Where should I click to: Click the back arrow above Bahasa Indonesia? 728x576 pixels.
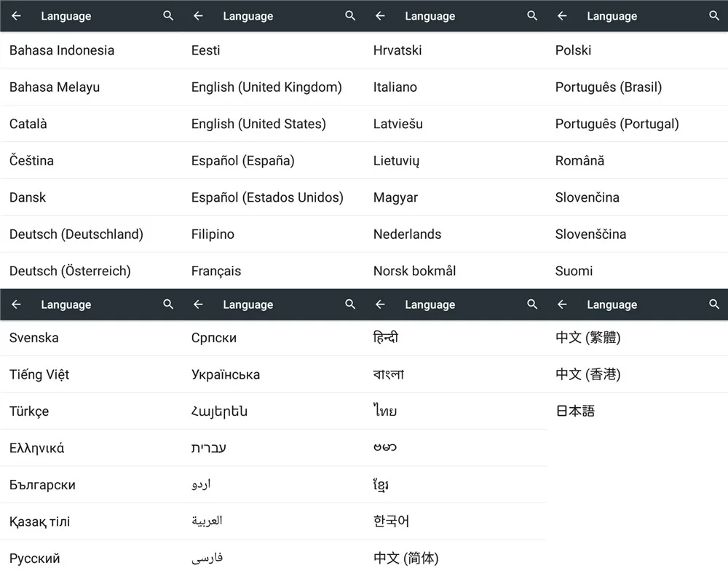point(16,16)
